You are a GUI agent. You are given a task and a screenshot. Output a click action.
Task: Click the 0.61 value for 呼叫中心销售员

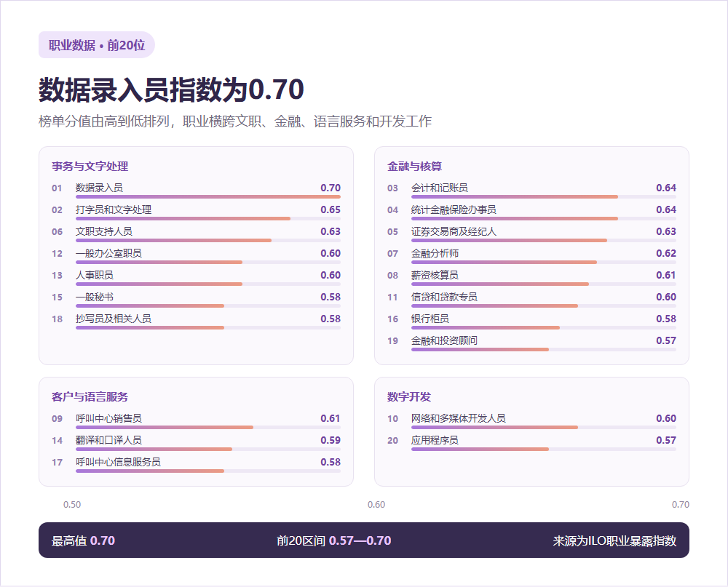pos(331,418)
